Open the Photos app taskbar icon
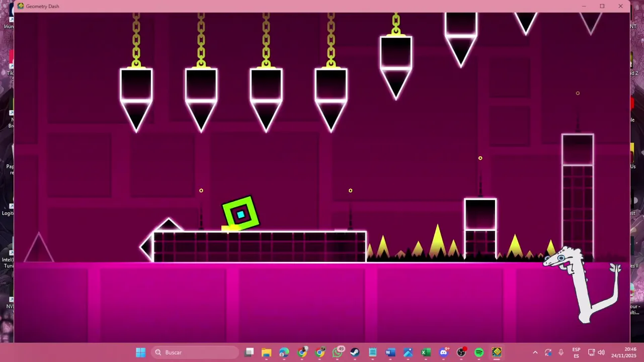This screenshot has height=362, width=644. pos(408,352)
